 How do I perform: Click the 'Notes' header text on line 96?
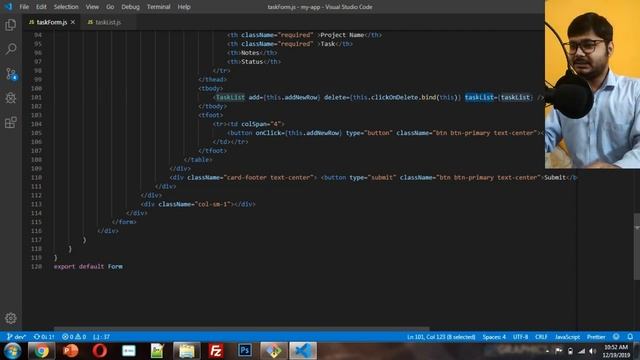(250, 53)
